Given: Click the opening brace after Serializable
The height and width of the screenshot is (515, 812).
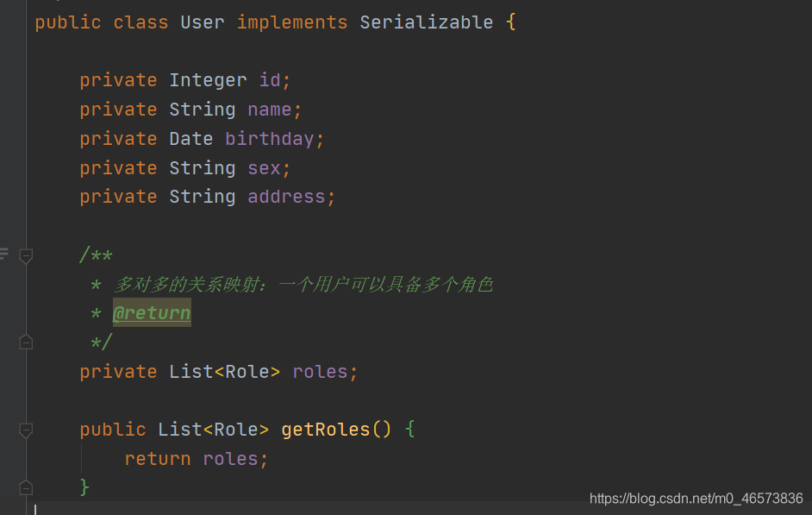Looking at the screenshot, I should (x=510, y=22).
